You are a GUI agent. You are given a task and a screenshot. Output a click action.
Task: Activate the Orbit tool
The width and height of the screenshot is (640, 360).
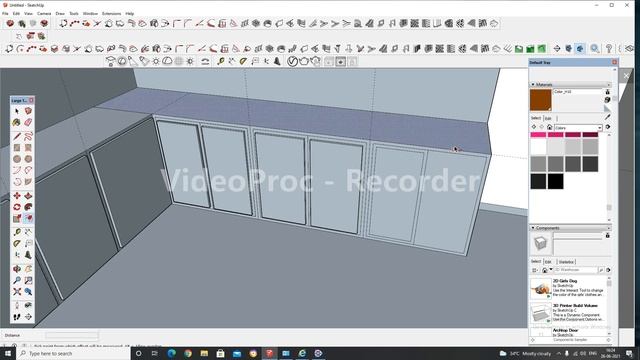17,269
